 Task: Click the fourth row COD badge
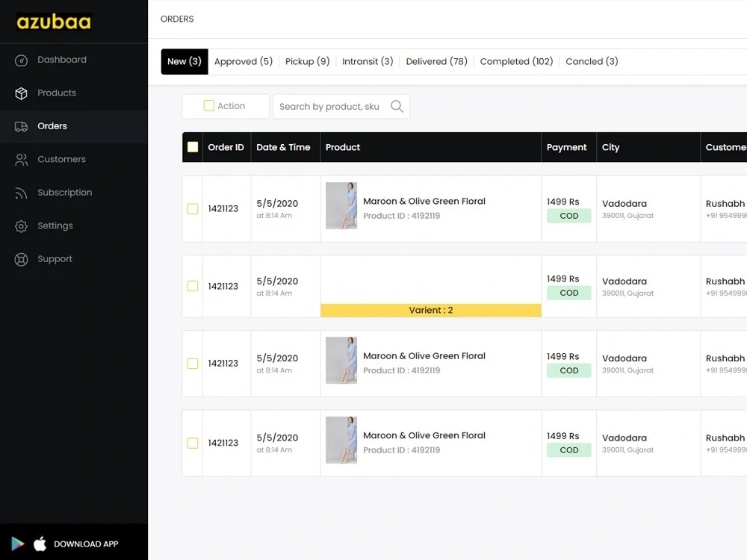coord(568,450)
